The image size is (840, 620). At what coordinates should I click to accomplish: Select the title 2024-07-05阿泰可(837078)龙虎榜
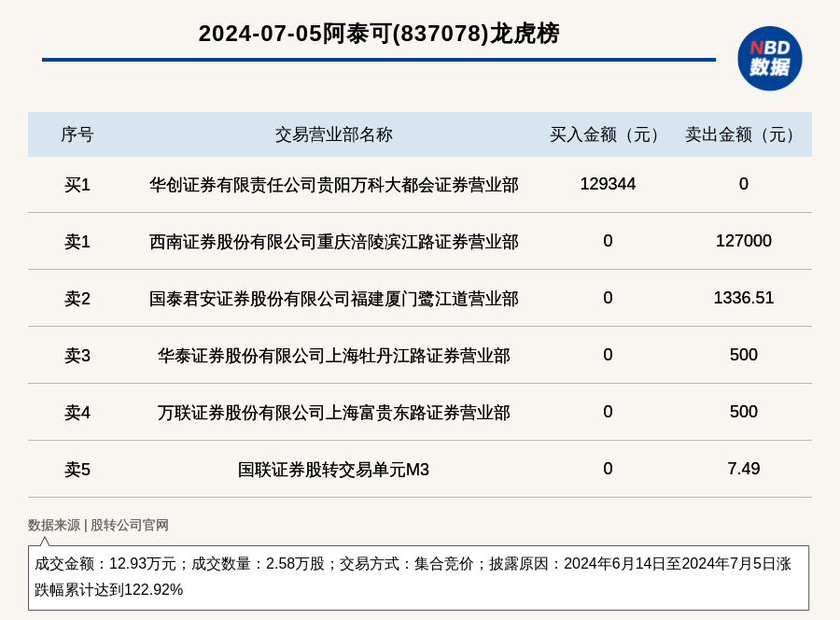tap(379, 34)
